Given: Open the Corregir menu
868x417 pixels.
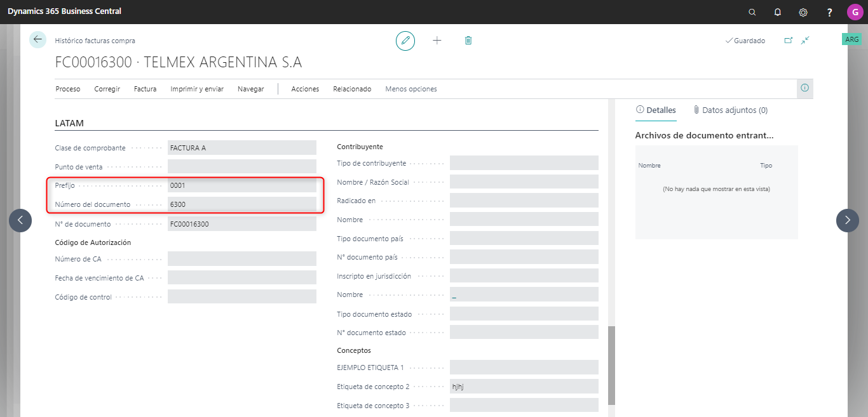Looking at the screenshot, I should (107, 89).
